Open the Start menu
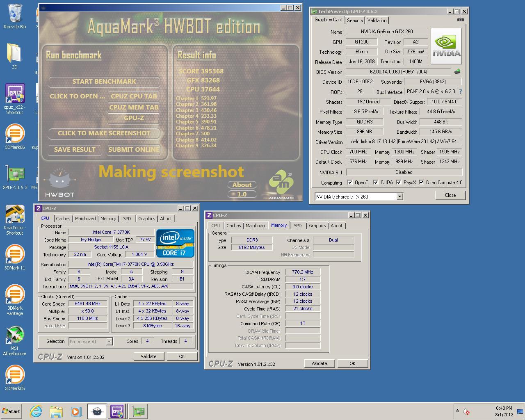The height and width of the screenshot is (420, 525). (11, 411)
